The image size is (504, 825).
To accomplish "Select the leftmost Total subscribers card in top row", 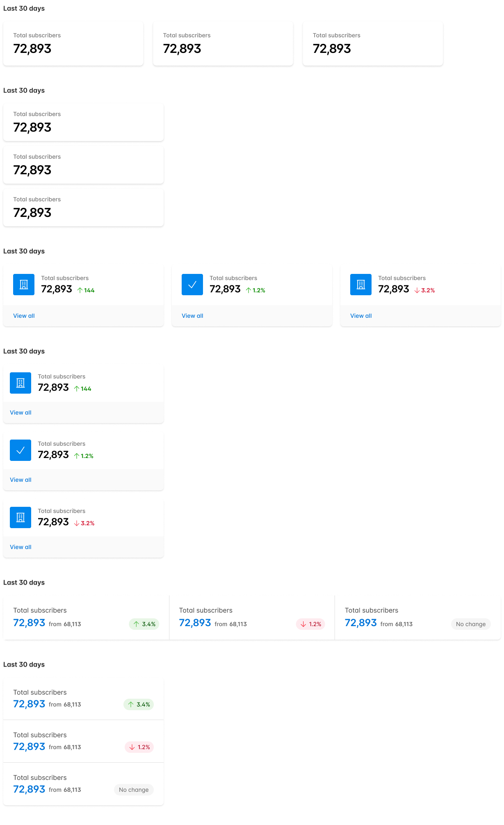I will (x=73, y=43).
